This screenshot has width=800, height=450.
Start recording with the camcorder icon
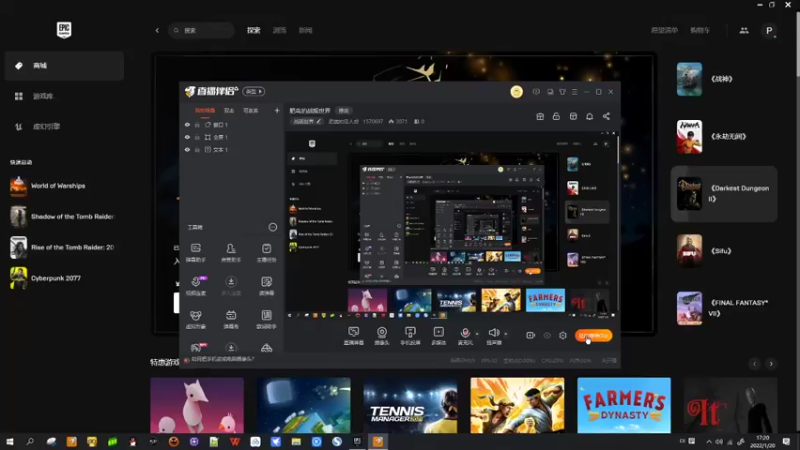[531, 335]
